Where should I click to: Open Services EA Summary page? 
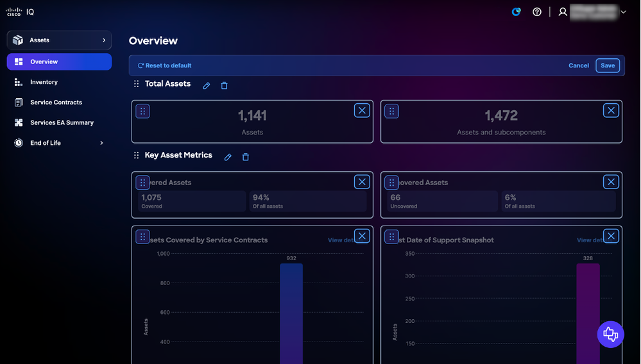coord(62,122)
